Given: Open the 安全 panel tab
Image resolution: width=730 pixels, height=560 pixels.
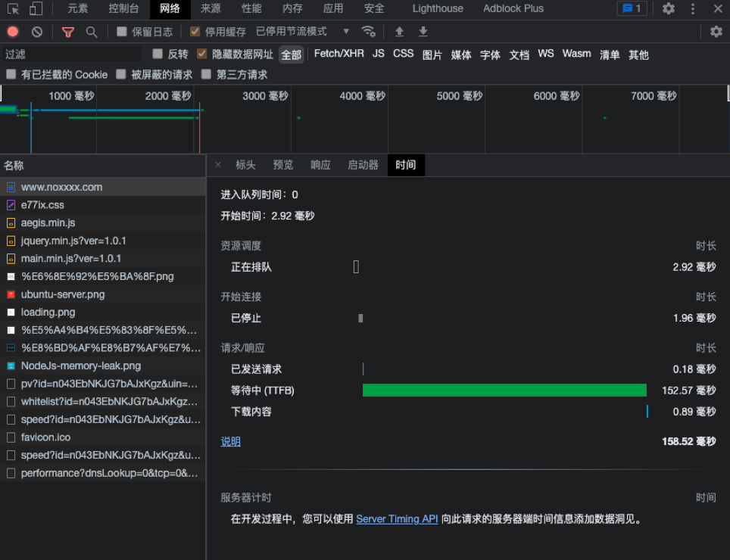Looking at the screenshot, I should tap(374, 9).
